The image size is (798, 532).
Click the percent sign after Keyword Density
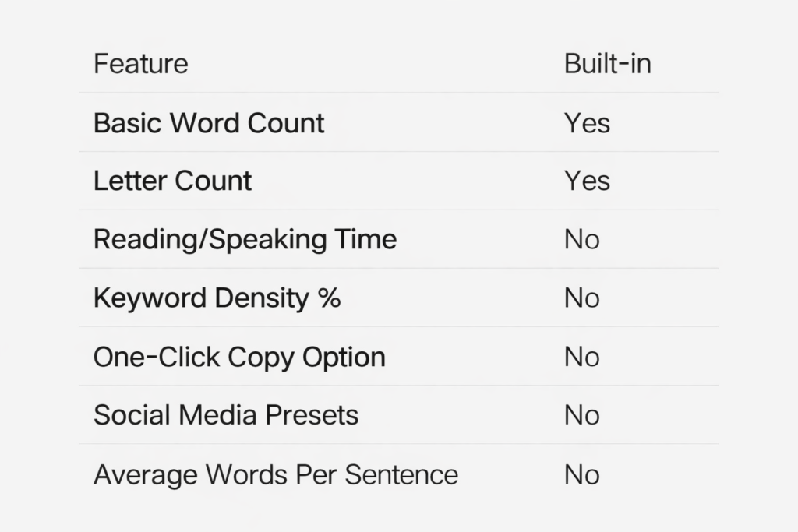tap(330, 298)
